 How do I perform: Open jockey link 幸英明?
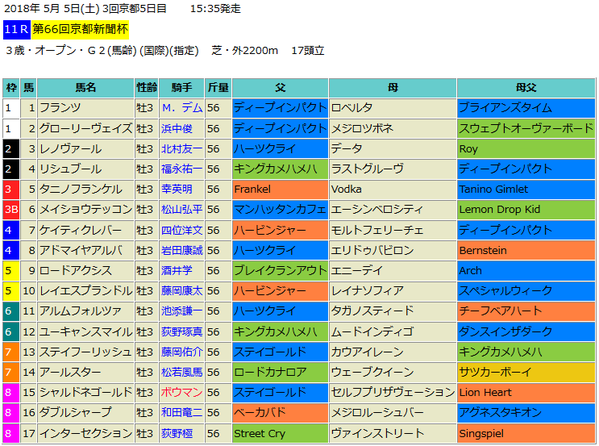176,189
